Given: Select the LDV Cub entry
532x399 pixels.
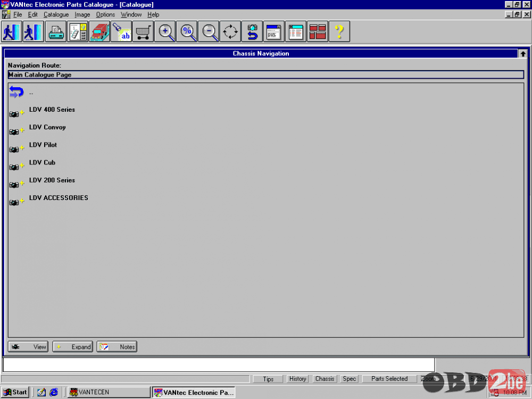Looking at the screenshot, I should pyautogui.click(x=42, y=162).
